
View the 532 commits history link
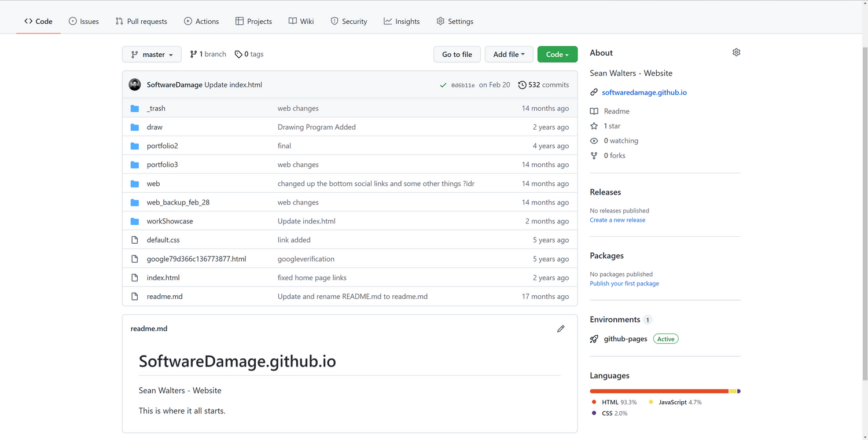tap(543, 85)
